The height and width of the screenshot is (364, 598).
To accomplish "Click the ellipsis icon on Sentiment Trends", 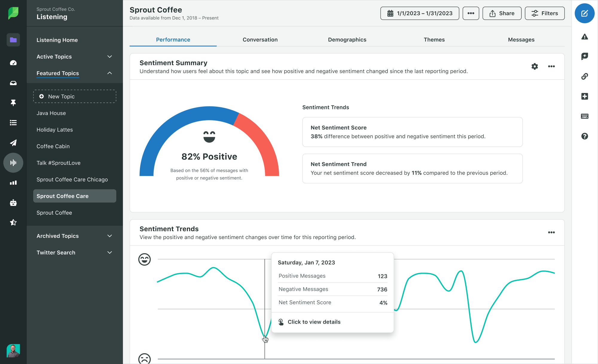I will [x=551, y=232].
